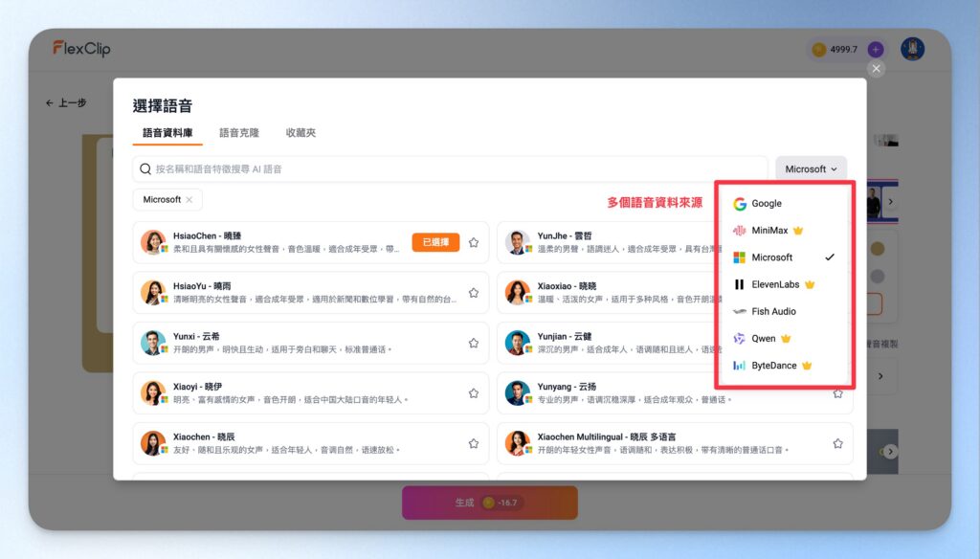The height and width of the screenshot is (559, 980).
Task: Favorite the HsiaoYu voice star
Action: coord(474,293)
